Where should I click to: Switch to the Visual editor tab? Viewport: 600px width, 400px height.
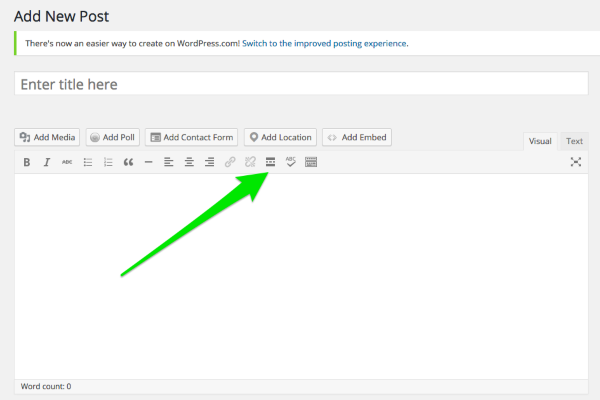pyautogui.click(x=540, y=142)
